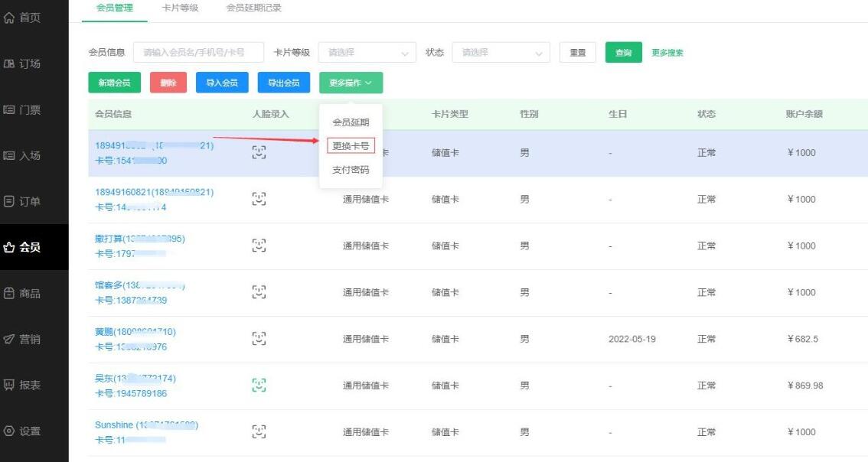The width and height of the screenshot is (868, 462).
Task: Open 报表 reports in sidebar
Action: [x=23, y=385]
